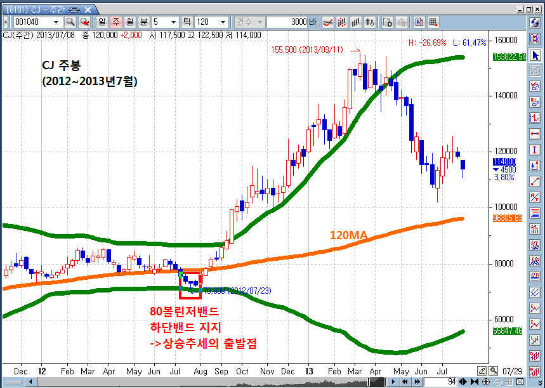Switch chart to daily with 일 button
This screenshot has width=545, height=388.
(102, 22)
